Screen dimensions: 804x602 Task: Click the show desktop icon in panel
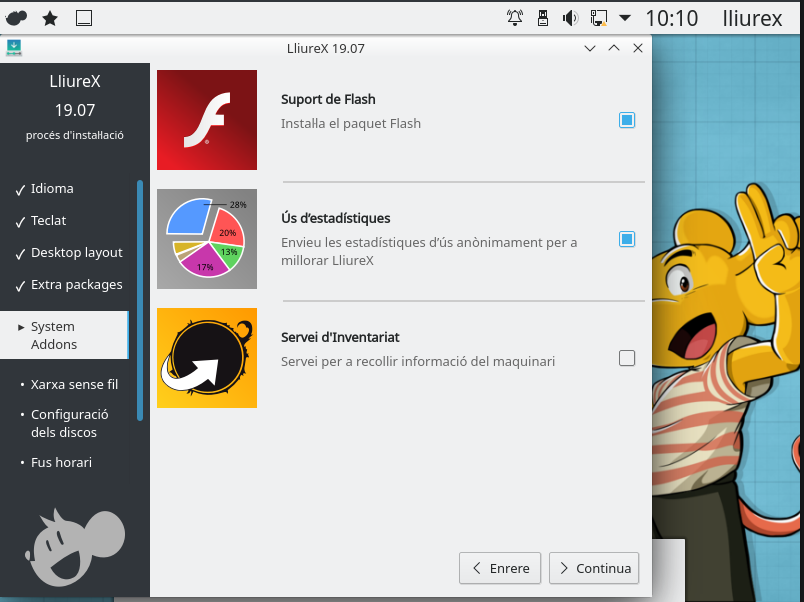coord(84,17)
